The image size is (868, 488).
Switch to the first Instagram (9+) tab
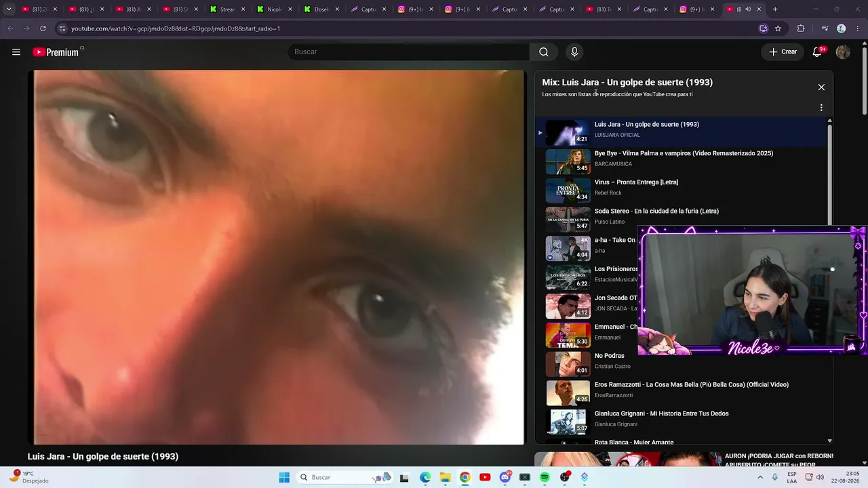click(x=416, y=9)
